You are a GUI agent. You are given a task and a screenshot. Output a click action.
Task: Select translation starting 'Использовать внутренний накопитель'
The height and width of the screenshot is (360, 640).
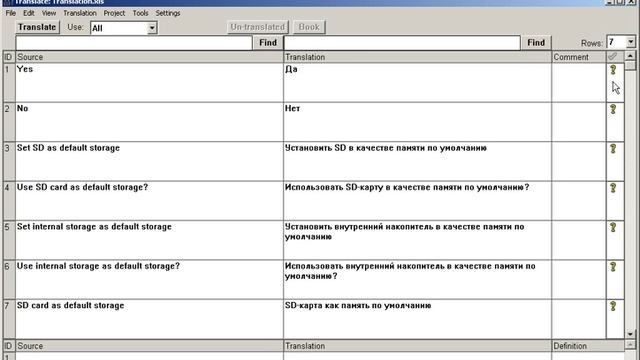(x=418, y=280)
